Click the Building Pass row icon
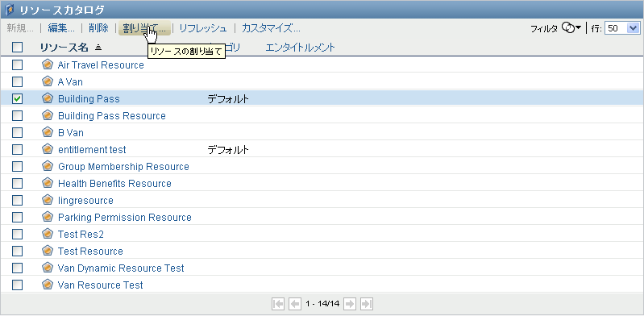This screenshot has height=316, width=644. [48, 98]
